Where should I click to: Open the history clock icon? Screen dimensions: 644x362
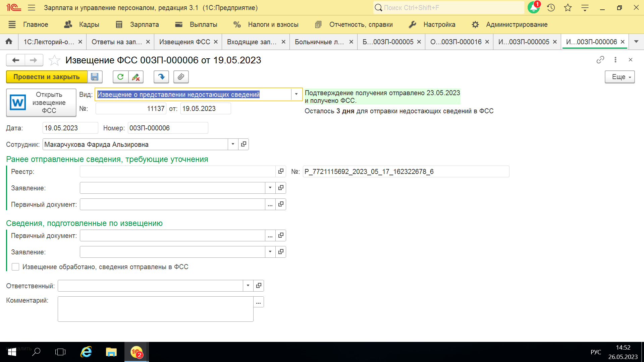(551, 7)
